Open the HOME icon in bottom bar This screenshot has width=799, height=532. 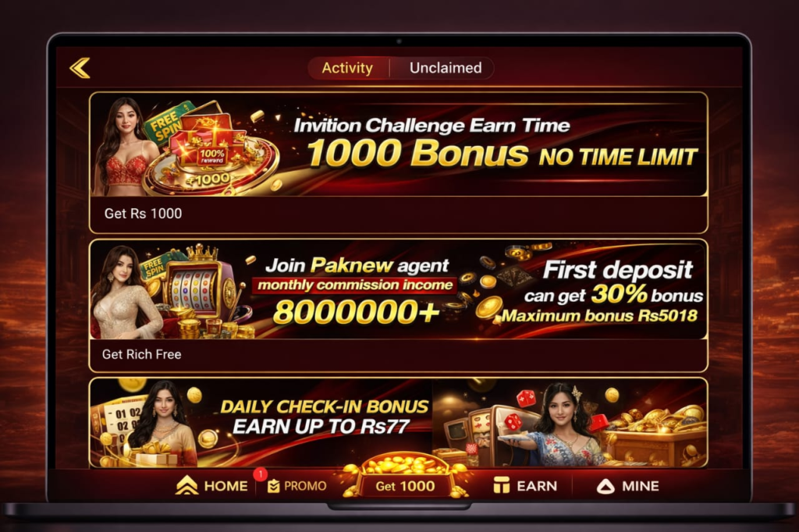186,486
